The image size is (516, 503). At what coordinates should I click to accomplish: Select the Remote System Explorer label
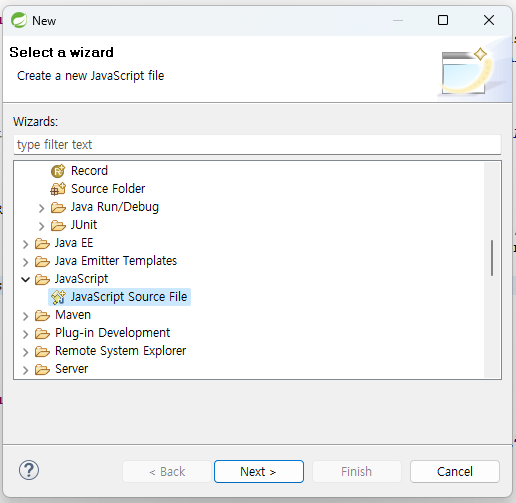click(120, 351)
